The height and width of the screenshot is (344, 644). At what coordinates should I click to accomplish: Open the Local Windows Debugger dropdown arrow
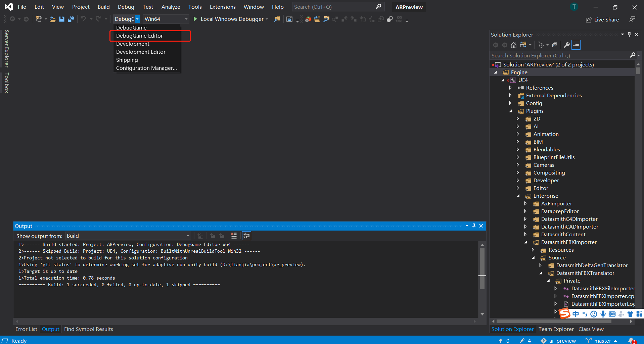tap(267, 19)
